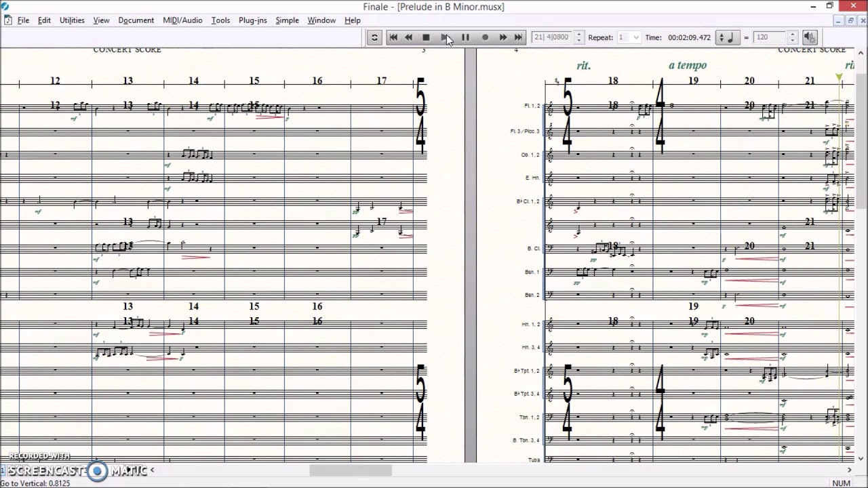Click the 'Fl. 3 / Picc. 3' staff name

(x=525, y=131)
